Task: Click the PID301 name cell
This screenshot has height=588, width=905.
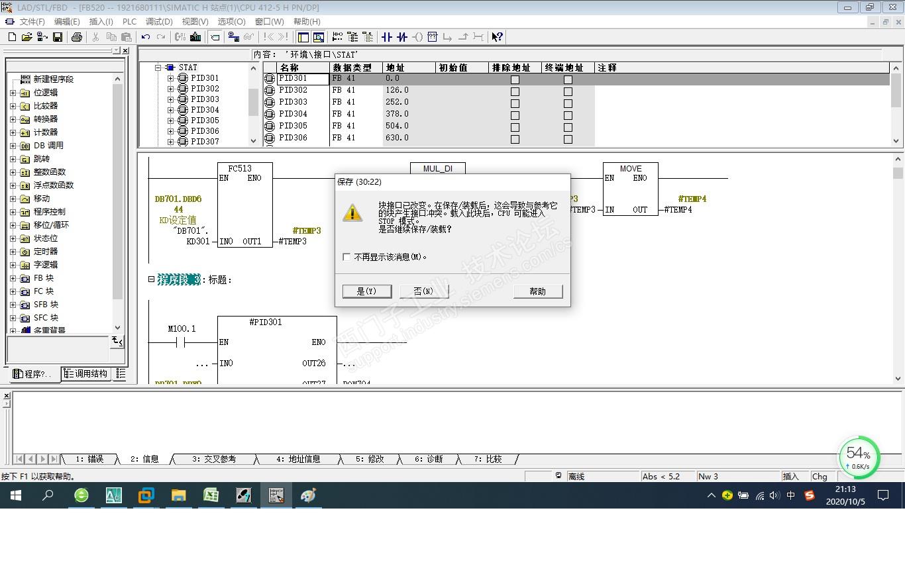Action: tap(303, 79)
